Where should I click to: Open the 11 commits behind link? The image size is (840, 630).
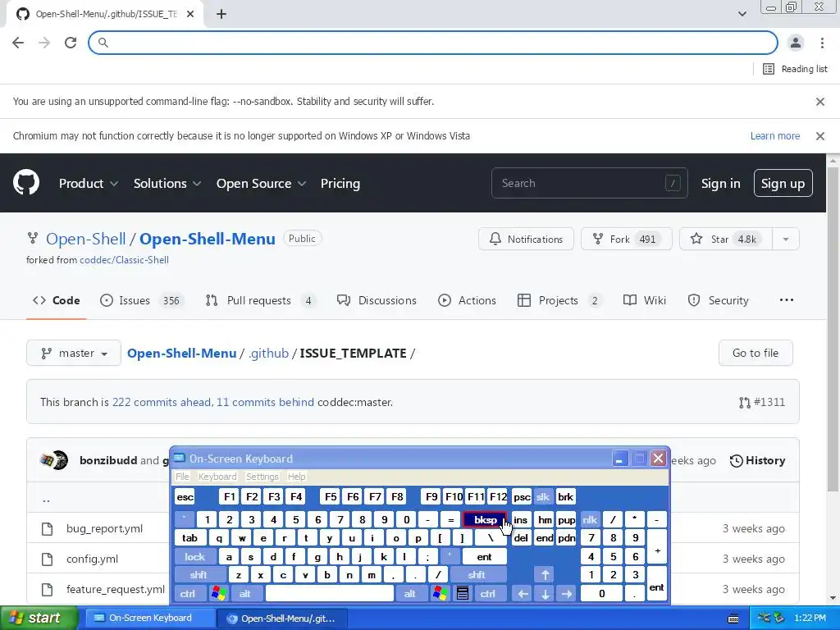(x=265, y=402)
